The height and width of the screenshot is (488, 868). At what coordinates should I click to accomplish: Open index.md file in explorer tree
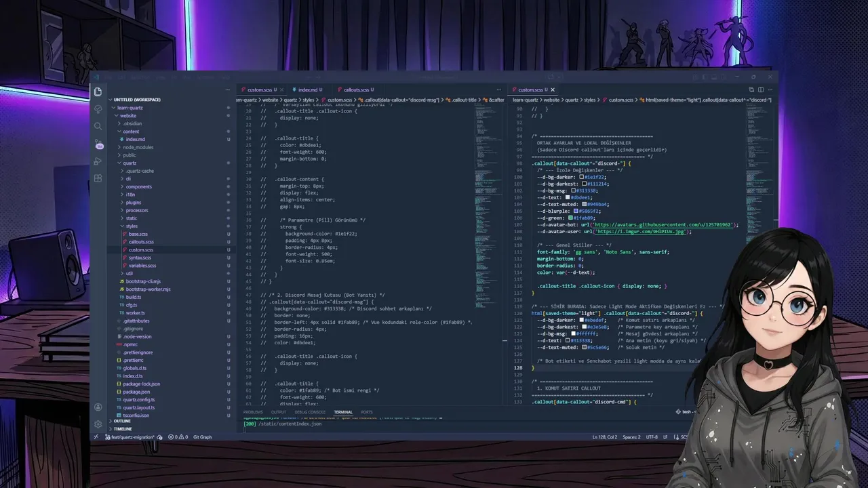click(135, 140)
